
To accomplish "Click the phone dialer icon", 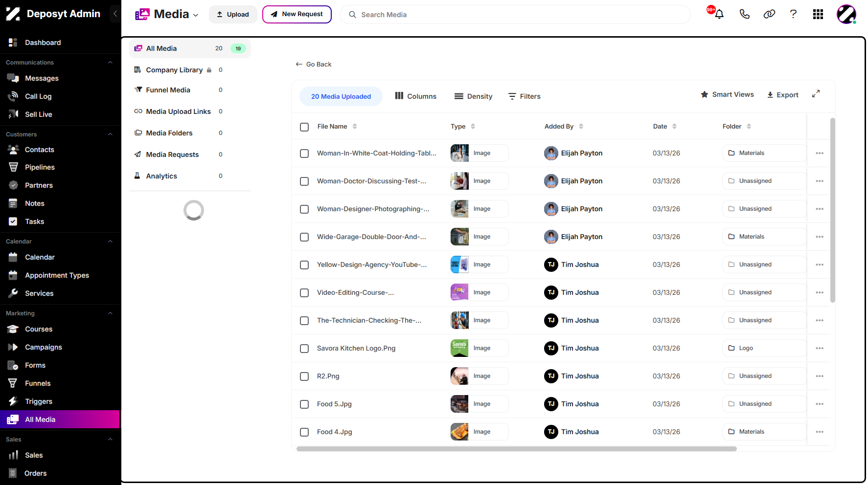I will [x=744, y=14].
